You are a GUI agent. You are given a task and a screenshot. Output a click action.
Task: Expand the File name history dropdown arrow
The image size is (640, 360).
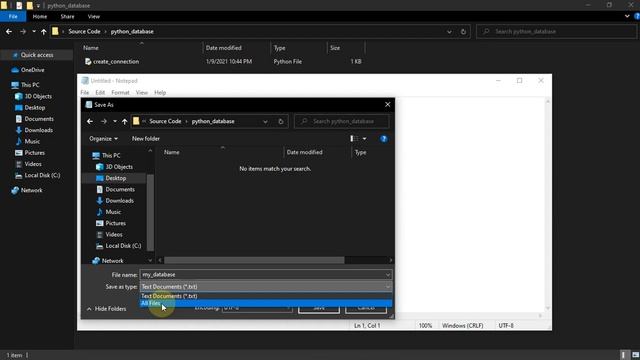pyautogui.click(x=388, y=275)
